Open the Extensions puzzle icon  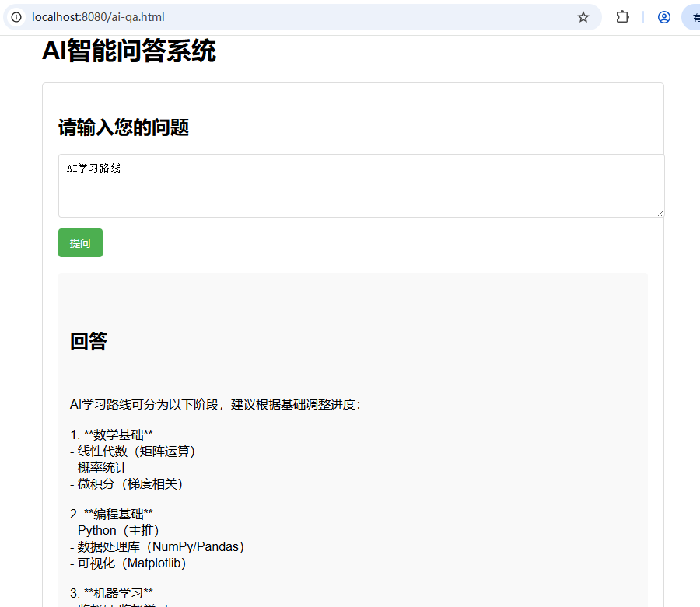[x=622, y=17]
